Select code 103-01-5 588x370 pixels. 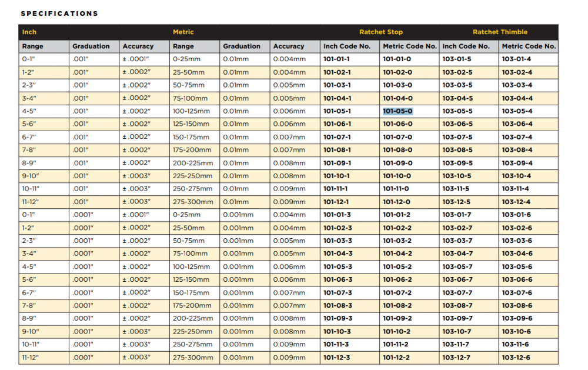pos(457,59)
